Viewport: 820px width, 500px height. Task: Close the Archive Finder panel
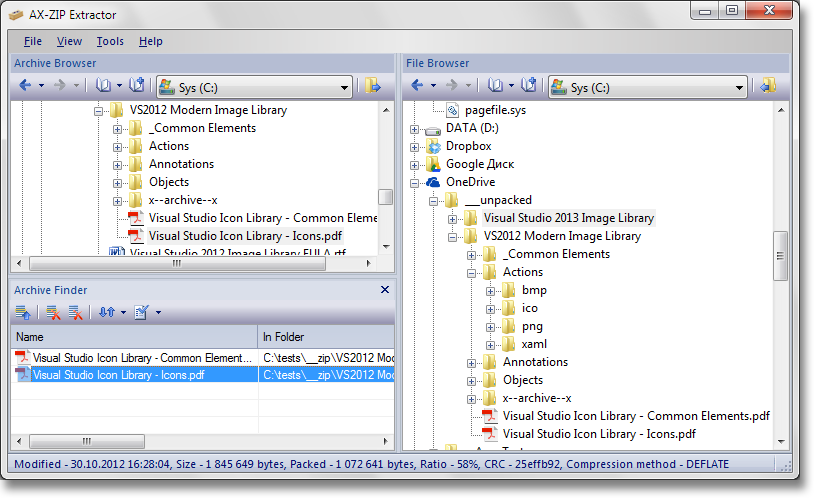pyautogui.click(x=385, y=290)
